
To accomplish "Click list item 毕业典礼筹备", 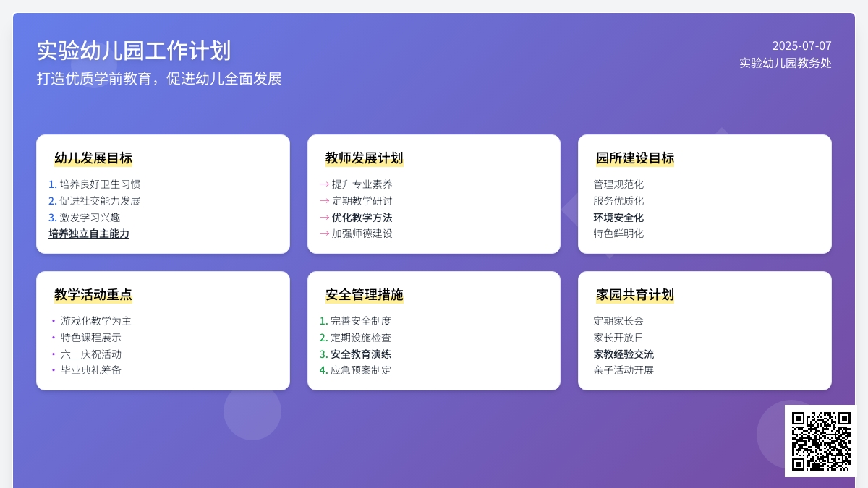I will point(91,370).
